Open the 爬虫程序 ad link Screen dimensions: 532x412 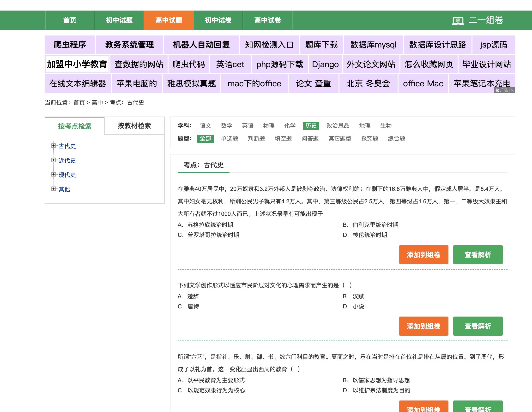(70, 45)
